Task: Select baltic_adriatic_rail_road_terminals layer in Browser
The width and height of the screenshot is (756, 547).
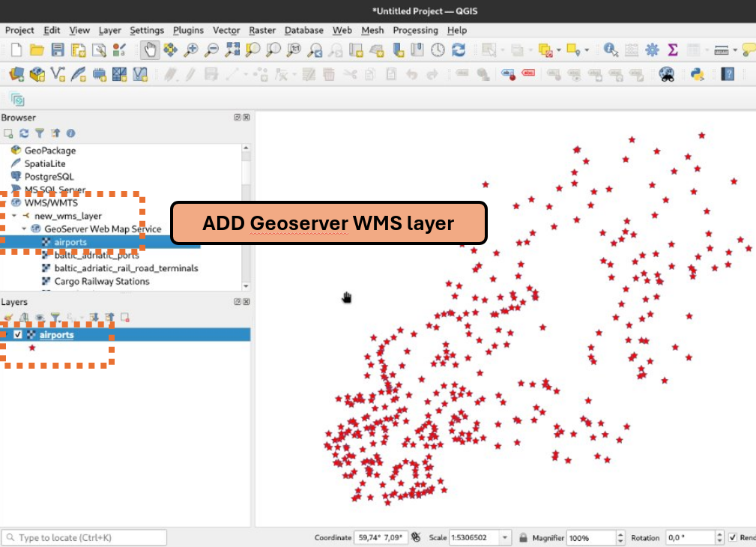Action: [x=127, y=268]
